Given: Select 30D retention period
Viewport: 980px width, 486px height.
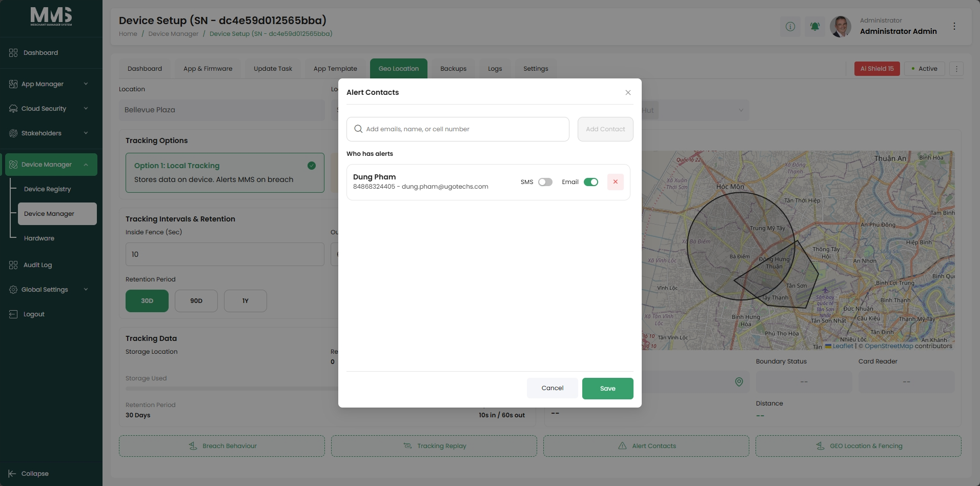Looking at the screenshot, I should tap(147, 301).
